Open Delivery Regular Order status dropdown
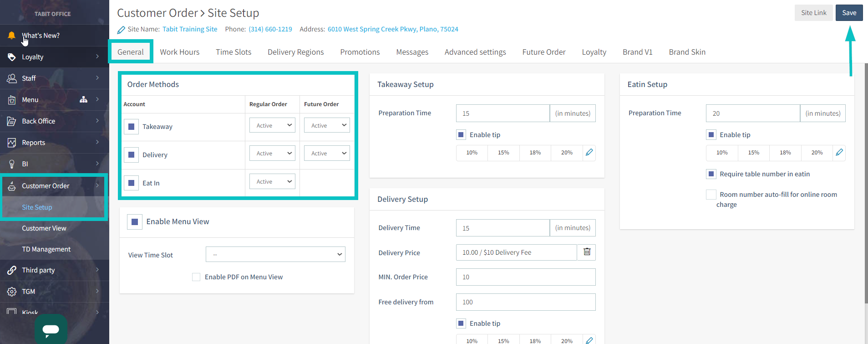The width and height of the screenshot is (868, 344). [272, 153]
